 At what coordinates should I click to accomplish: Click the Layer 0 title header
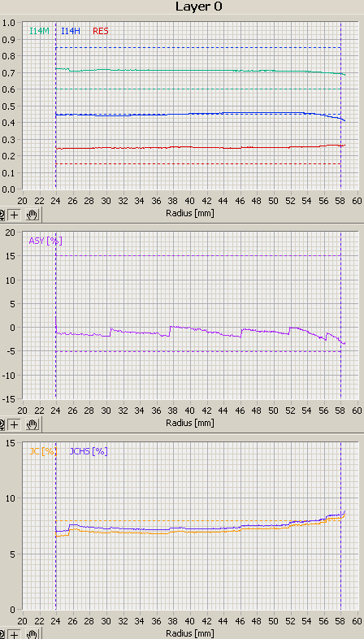click(x=199, y=7)
